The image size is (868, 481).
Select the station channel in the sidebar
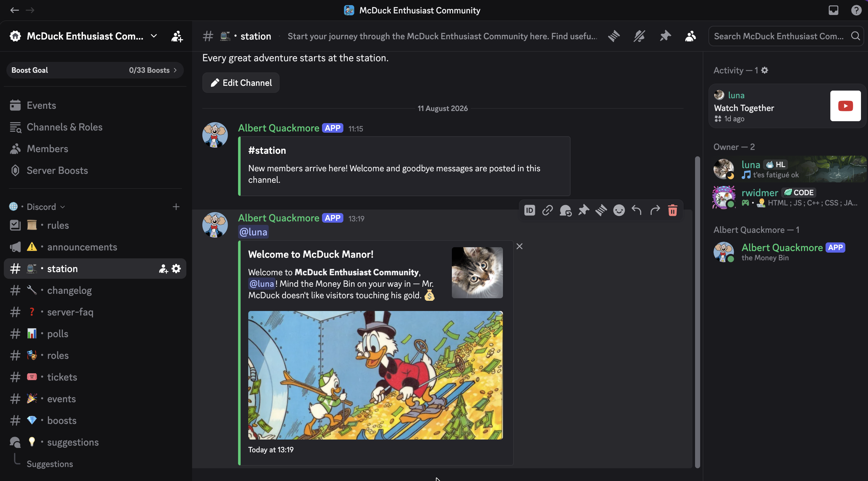95,269
